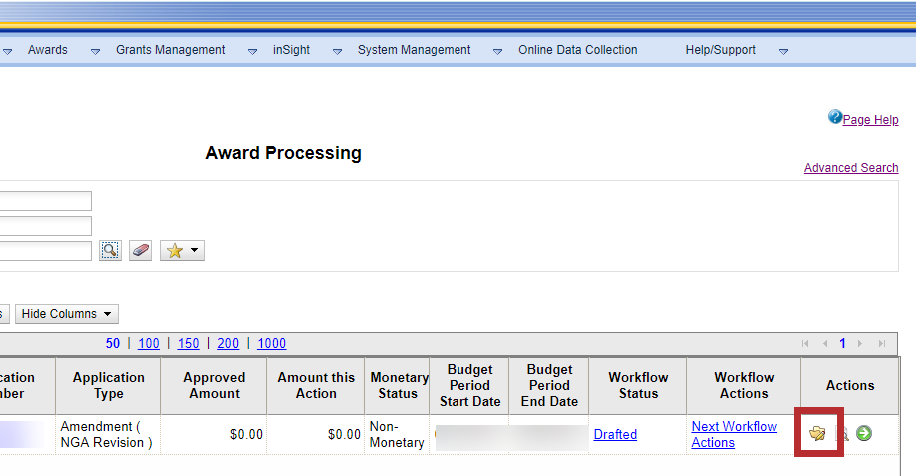Go to the next results page arrow

[859, 344]
